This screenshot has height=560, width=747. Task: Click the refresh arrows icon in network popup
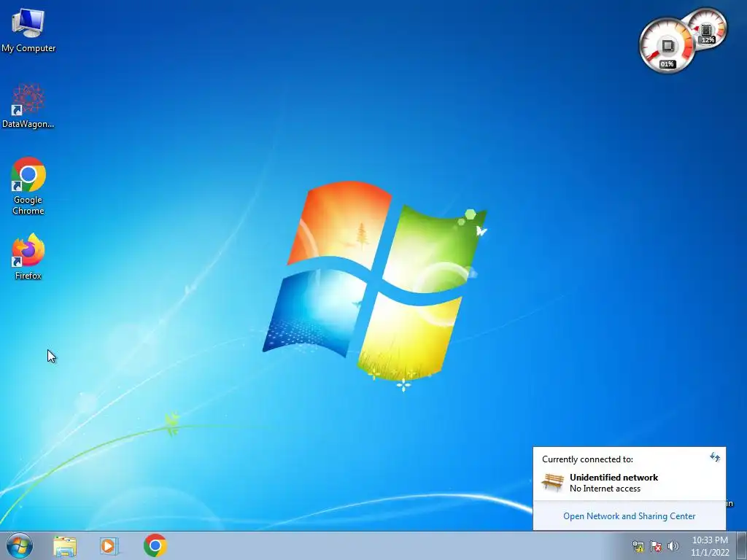[x=715, y=457]
